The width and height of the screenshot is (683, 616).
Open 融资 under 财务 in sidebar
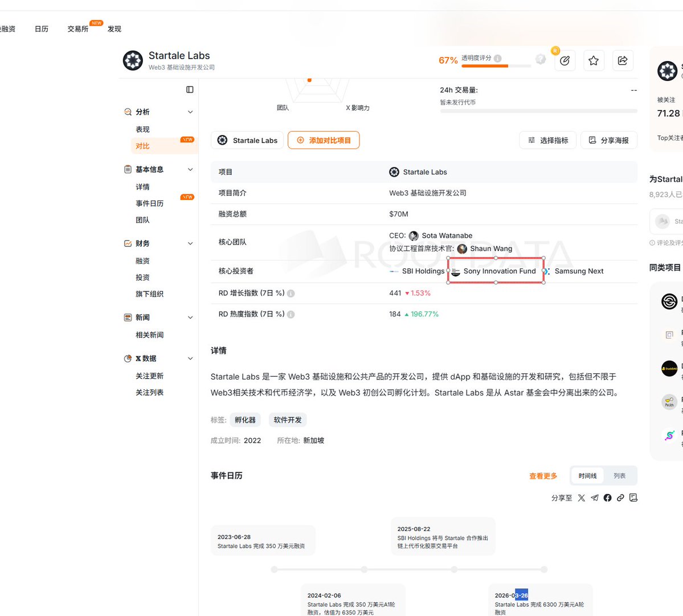coord(142,261)
